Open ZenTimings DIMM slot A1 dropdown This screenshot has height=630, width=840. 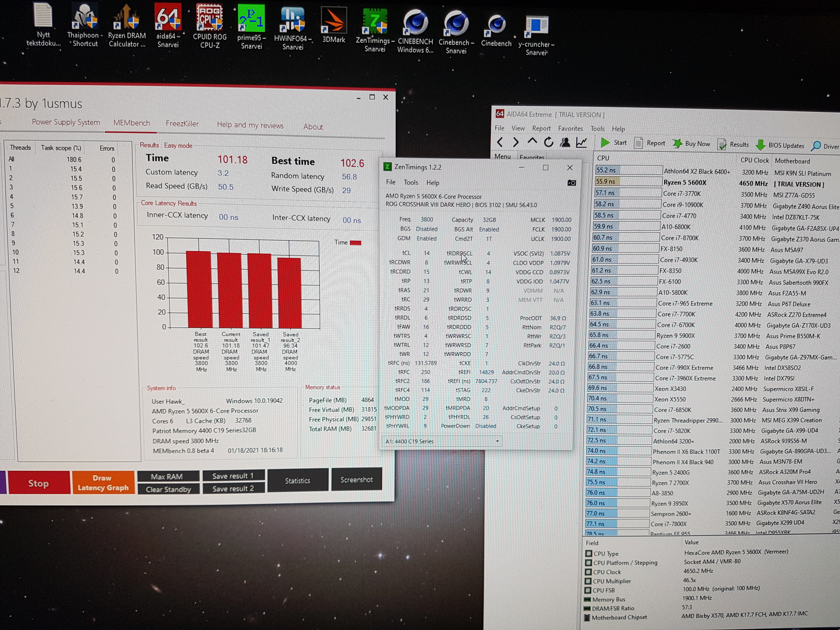(x=442, y=441)
